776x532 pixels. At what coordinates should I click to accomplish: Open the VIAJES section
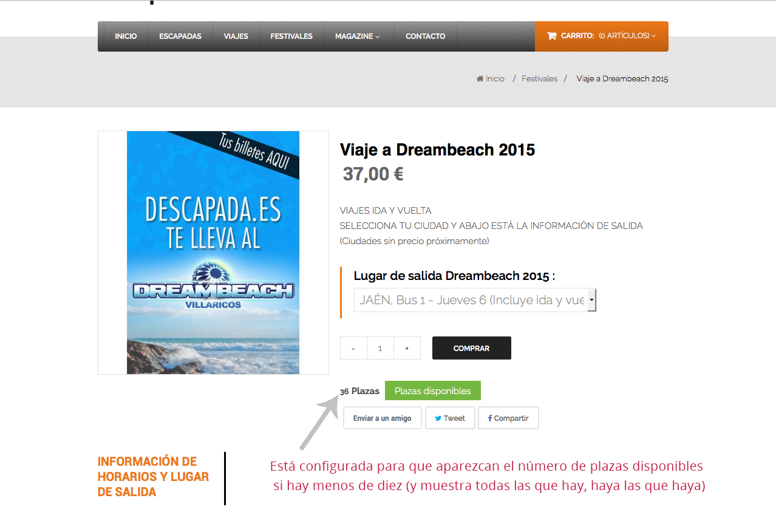tap(236, 36)
